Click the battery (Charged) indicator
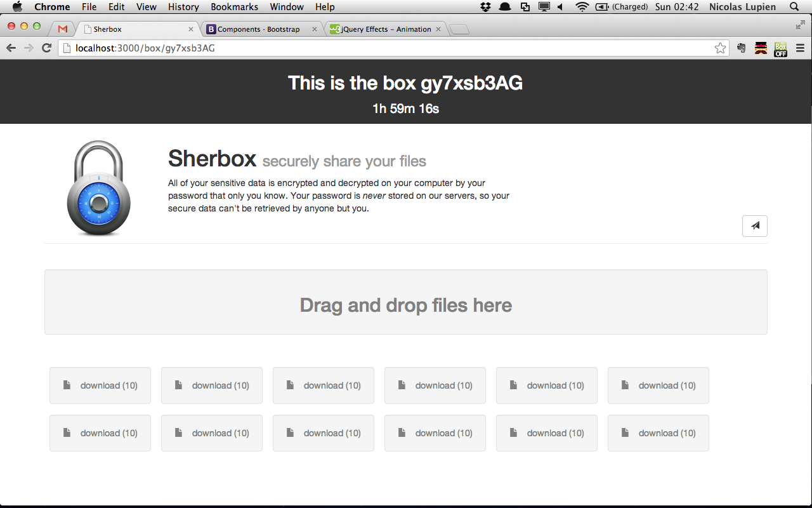This screenshot has height=508, width=812. coord(622,7)
